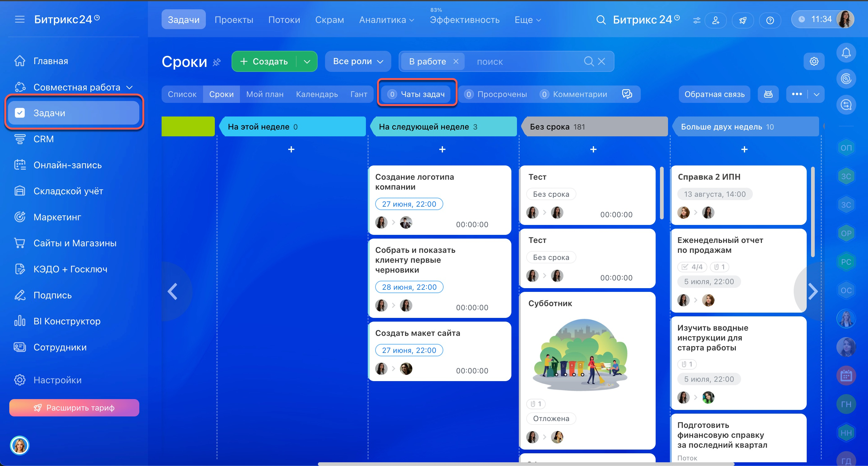The height and width of the screenshot is (466, 868).
Task: Switch to Календарь view
Action: [x=317, y=94]
